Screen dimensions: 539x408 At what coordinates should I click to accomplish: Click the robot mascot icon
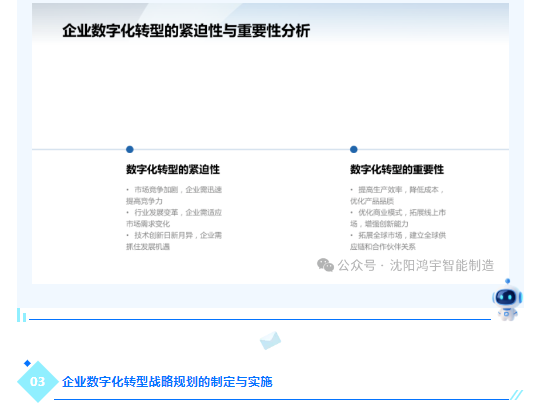pyautogui.click(x=507, y=300)
